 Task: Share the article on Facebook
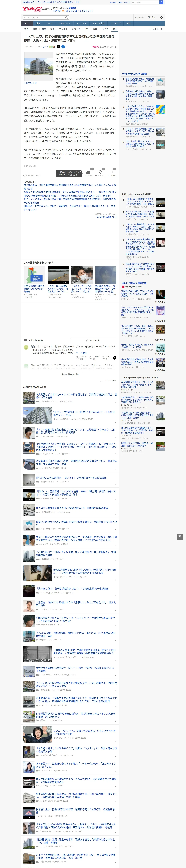click(x=63, y=47)
